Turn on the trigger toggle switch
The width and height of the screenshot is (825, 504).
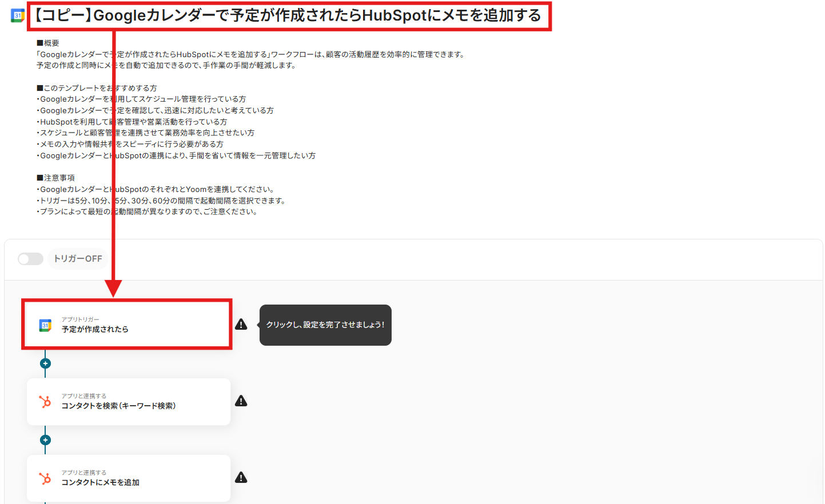[x=30, y=259]
